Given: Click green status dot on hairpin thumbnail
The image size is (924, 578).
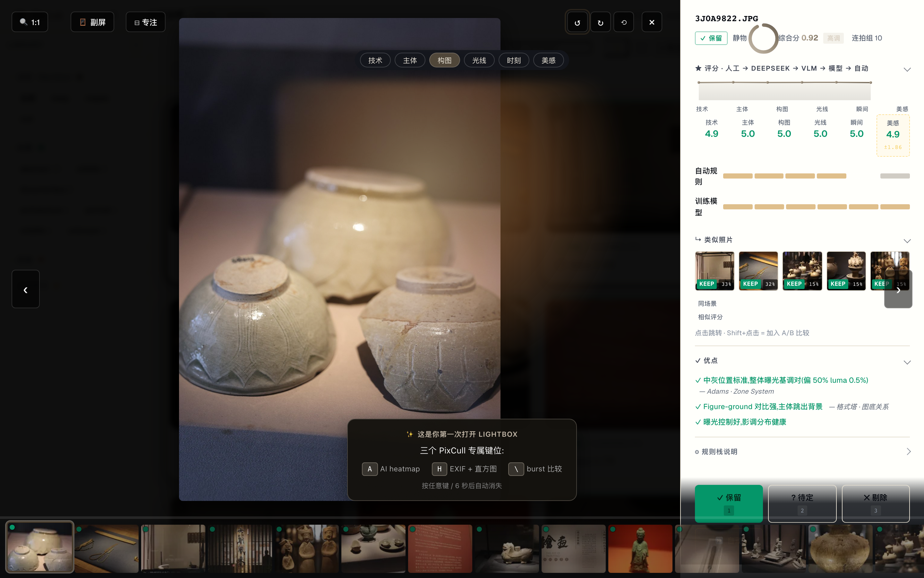Looking at the screenshot, I should click(79, 530).
